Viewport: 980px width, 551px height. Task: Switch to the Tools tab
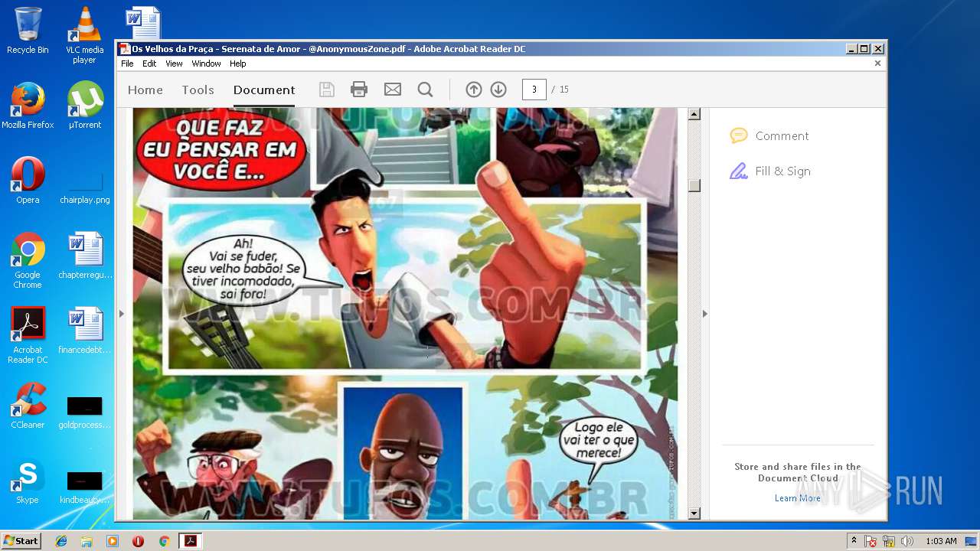click(x=198, y=90)
